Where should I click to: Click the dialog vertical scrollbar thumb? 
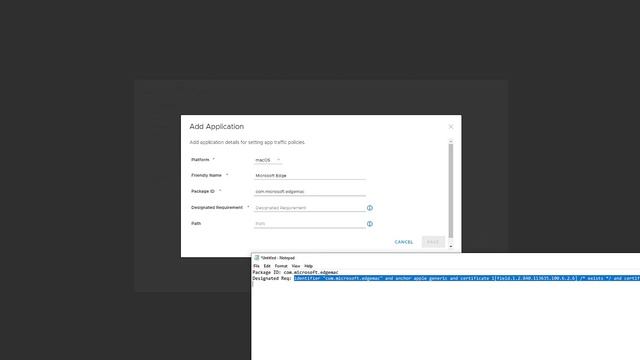click(x=451, y=191)
